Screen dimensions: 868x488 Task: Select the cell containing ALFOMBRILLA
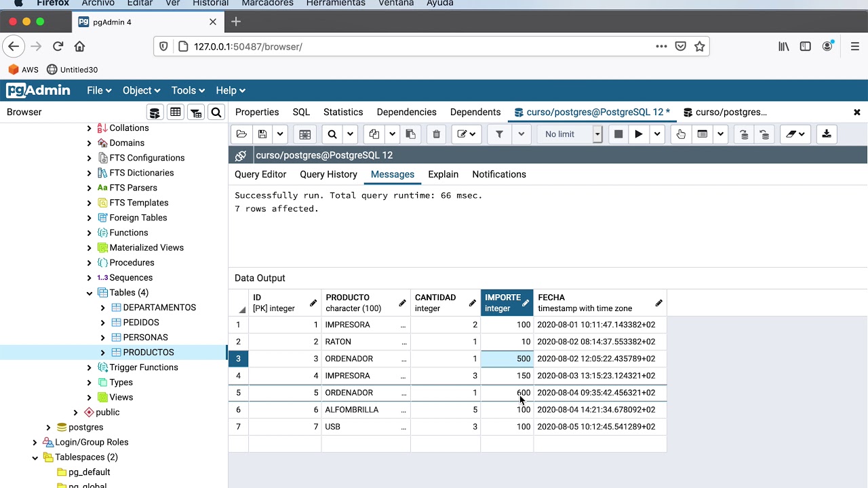click(366, 409)
